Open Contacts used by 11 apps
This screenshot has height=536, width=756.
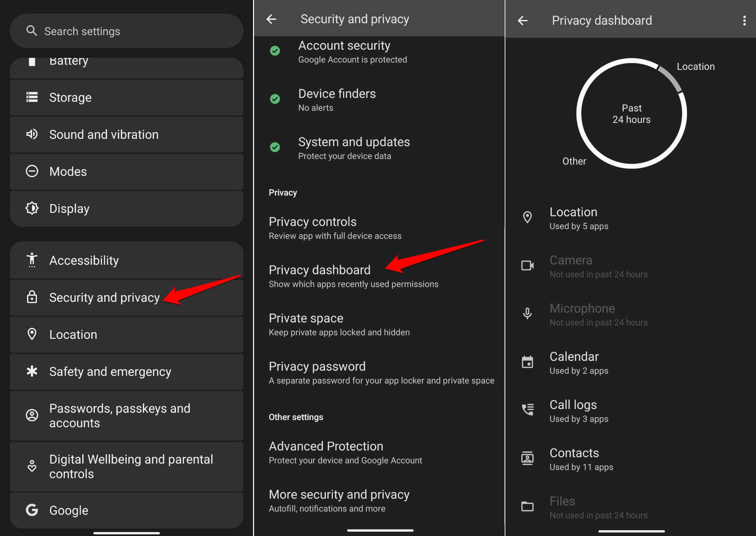(x=631, y=459)
